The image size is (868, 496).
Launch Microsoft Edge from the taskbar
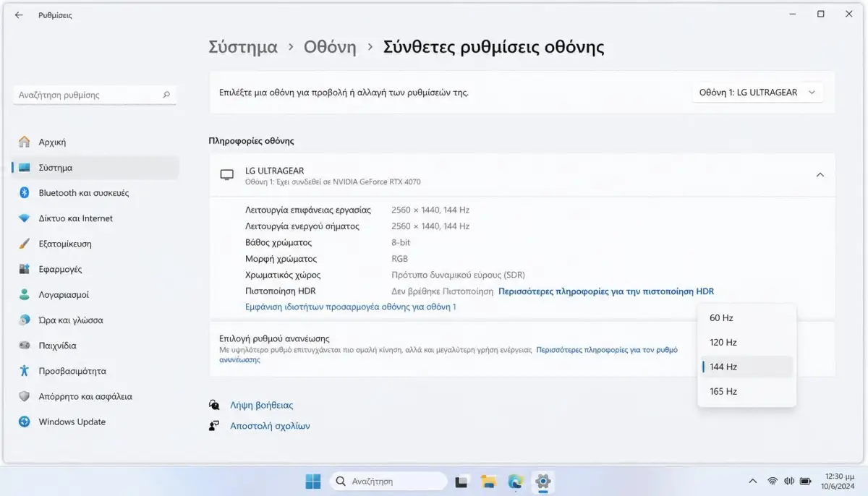(x=515, y=481)
